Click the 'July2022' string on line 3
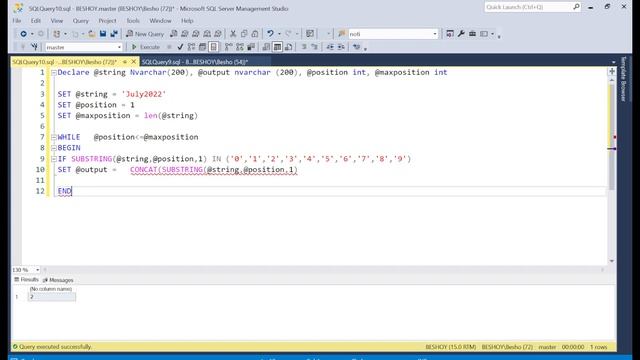Screen dimensions: 640x360 [144, 94]
